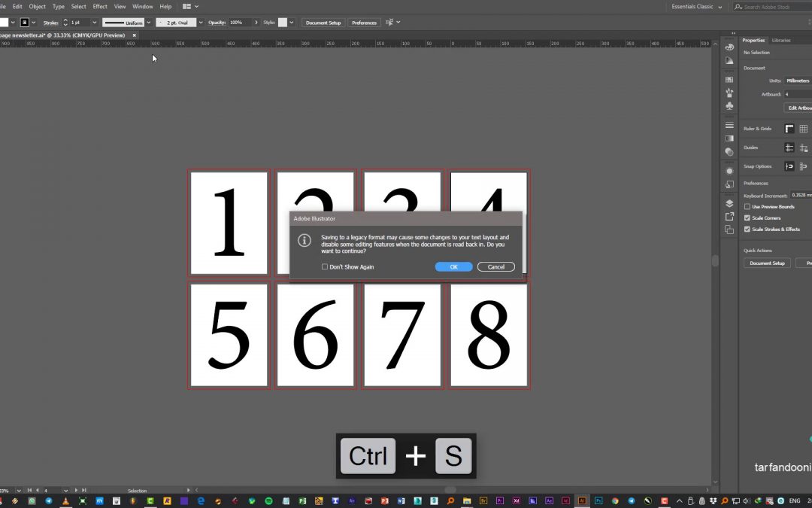Open the Effect menu
The width and height of the screenshot is (812, 508).
100,7
